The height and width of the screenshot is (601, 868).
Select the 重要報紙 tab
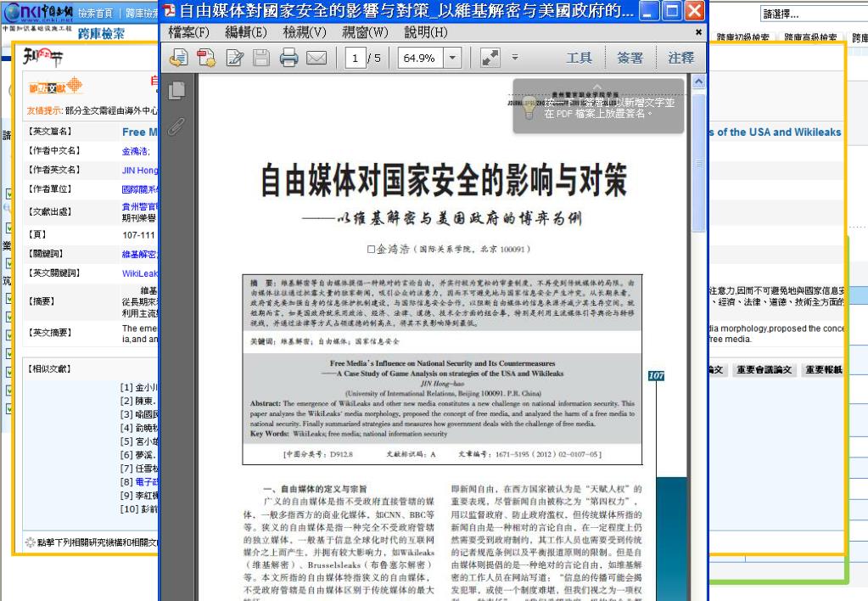click(824, 369)
